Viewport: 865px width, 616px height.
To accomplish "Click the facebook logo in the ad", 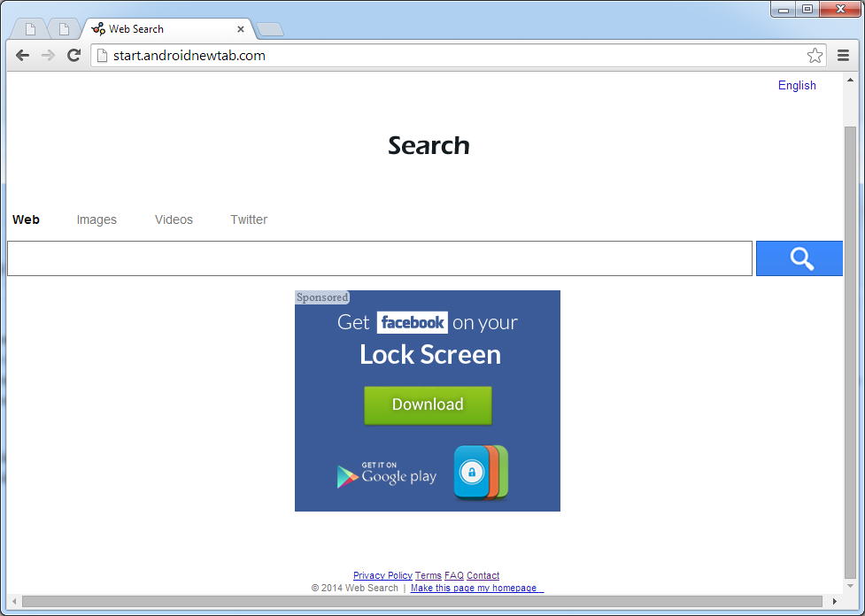I will [412, 322].
